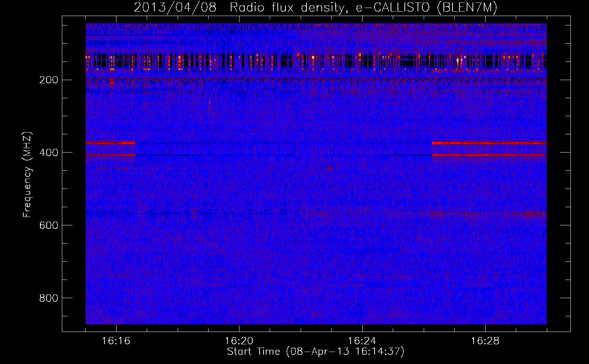Screen dimensions: 589x364
Task: Click the 600 frequency tick label
Action: 48,226
